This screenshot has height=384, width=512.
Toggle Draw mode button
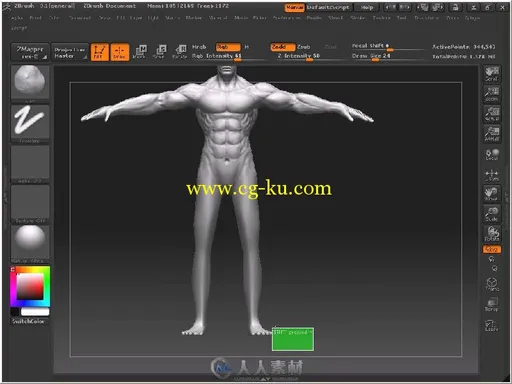120,52
